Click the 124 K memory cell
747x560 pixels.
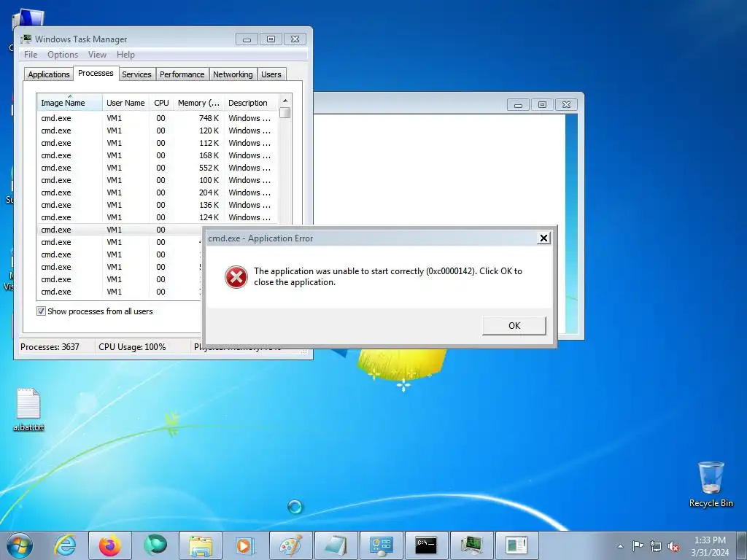[x=209, y=217]
